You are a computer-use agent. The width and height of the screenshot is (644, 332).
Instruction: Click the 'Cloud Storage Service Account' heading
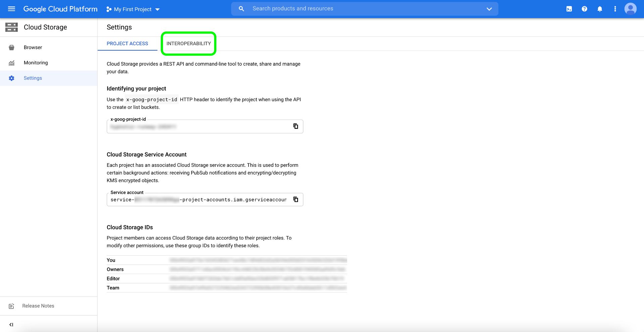(147, 154)
